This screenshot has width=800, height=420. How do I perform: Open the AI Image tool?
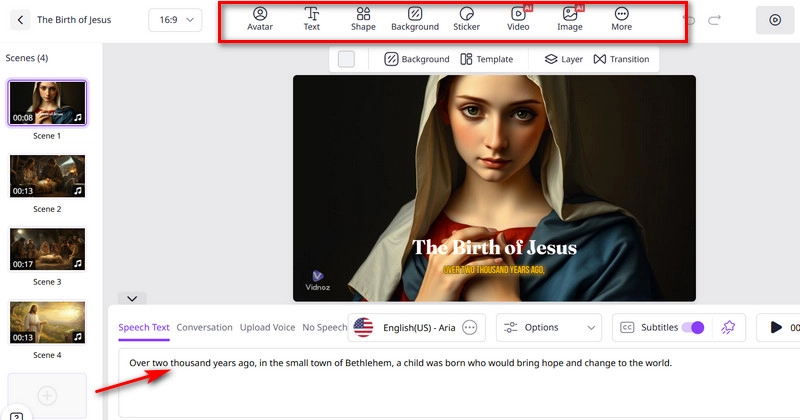tap(570, 19)
